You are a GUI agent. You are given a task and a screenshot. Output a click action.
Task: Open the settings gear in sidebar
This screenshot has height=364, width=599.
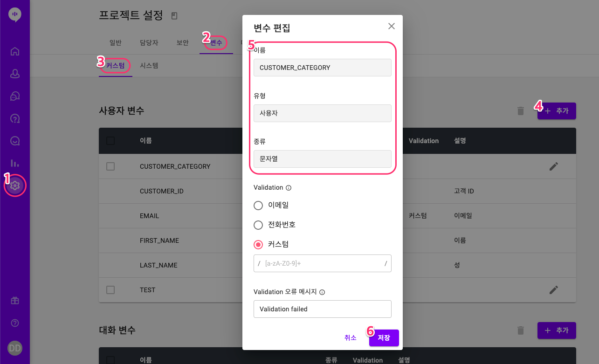(x=15, y=185)
